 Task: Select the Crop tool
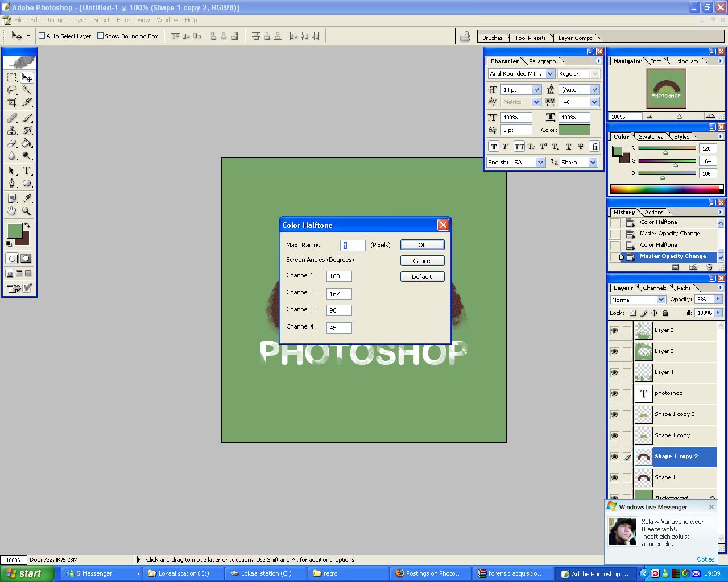coord(12,102)
